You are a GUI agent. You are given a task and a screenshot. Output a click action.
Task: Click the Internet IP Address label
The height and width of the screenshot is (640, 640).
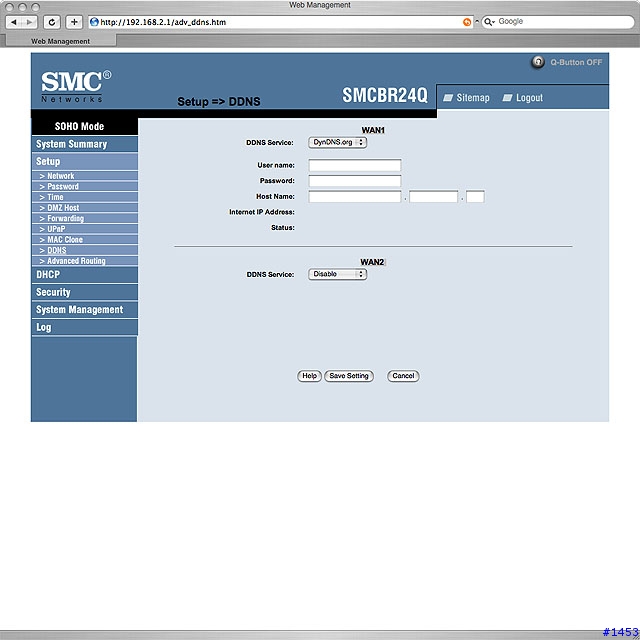[262, 212]
